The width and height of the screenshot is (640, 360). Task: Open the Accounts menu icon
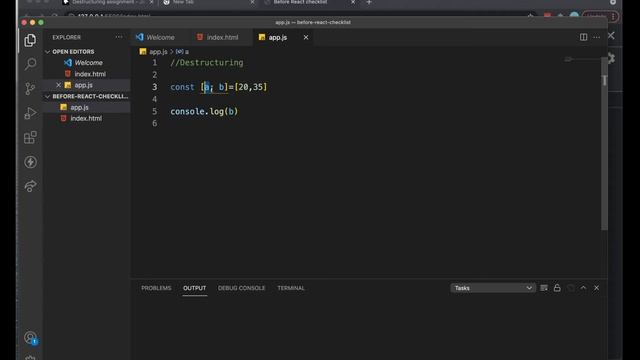point(30,338)
